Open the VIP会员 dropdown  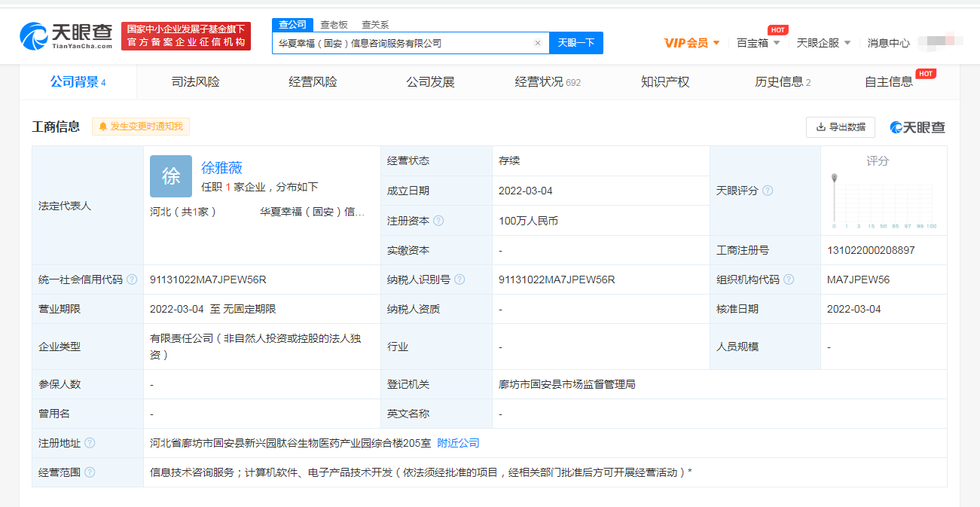691,43
